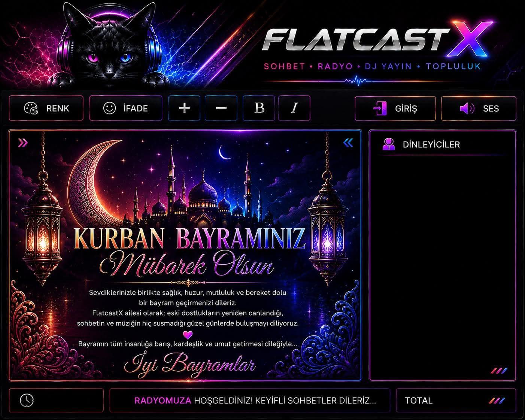Click the TOPLULUK tagline text
This screenshot has width=525, height=420.
453,67
